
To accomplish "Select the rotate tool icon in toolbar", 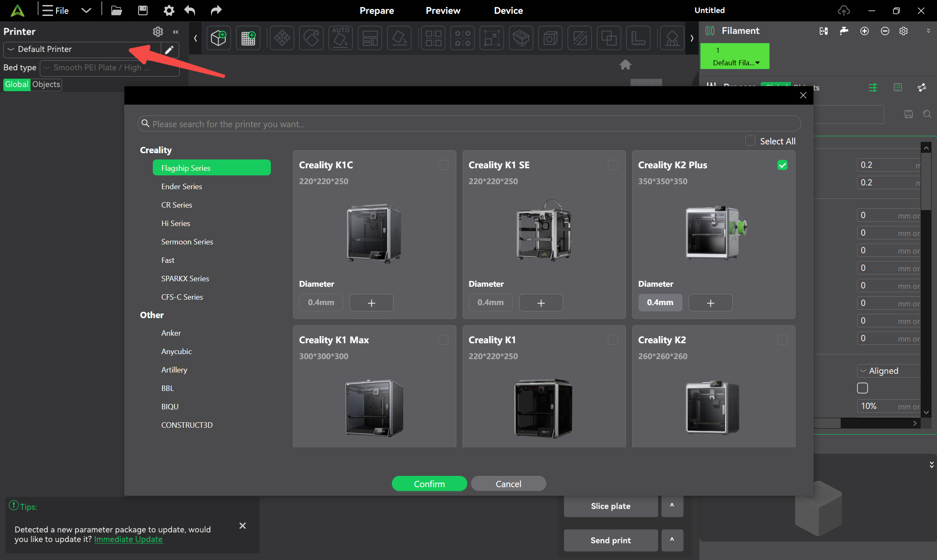I will pyautogui.click(x=311, y=38).
